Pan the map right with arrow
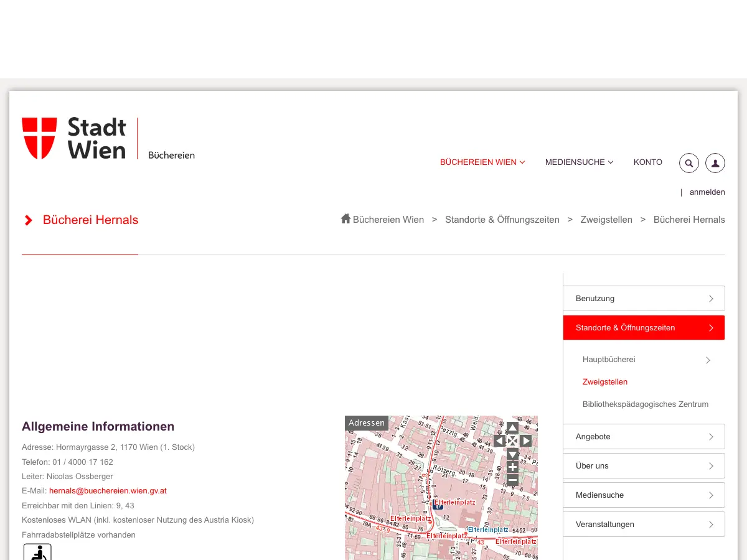The height and width of the screenshot is (560, 747). [526, 441]
